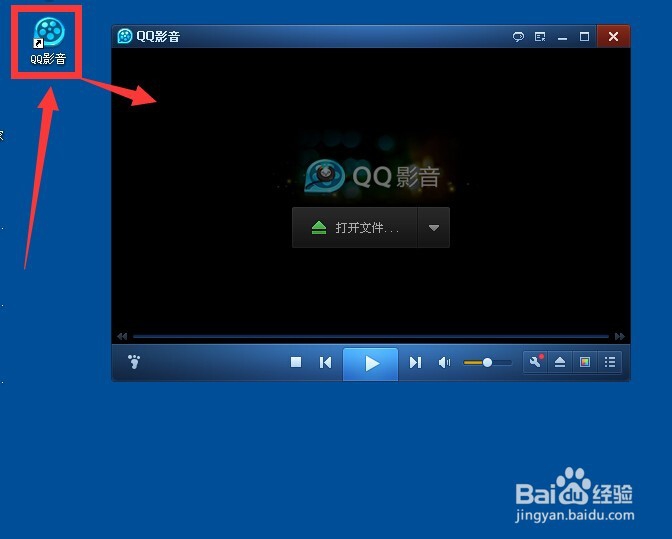
Task: Click the 打开文件 button
Action: (355, 228)
